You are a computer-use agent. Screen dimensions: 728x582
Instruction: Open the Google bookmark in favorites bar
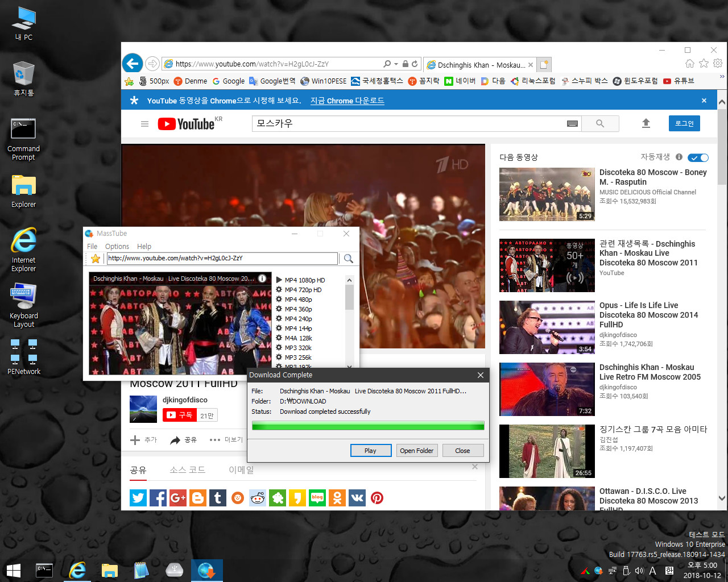coord(229,81)
